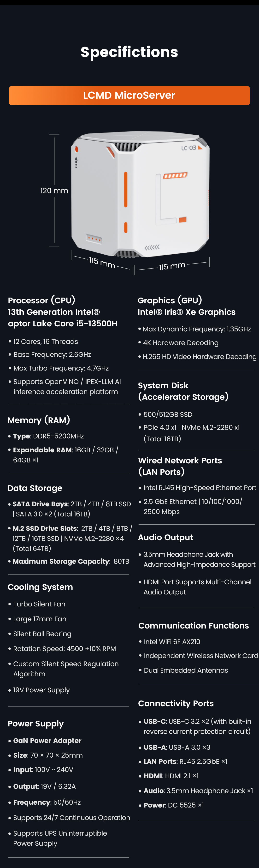
Task: Click the up-arrow indicator on the device side
Action: tap(76, 162)
